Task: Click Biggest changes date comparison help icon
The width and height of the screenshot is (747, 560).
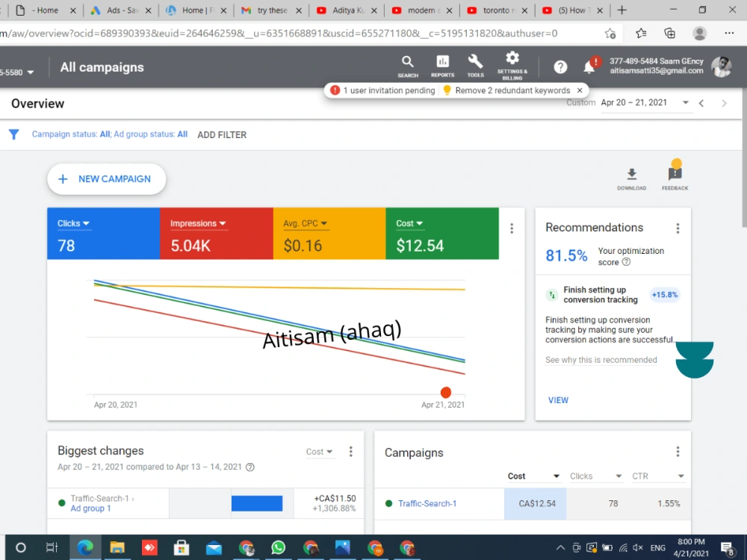Action: click(x=250, y=467)
